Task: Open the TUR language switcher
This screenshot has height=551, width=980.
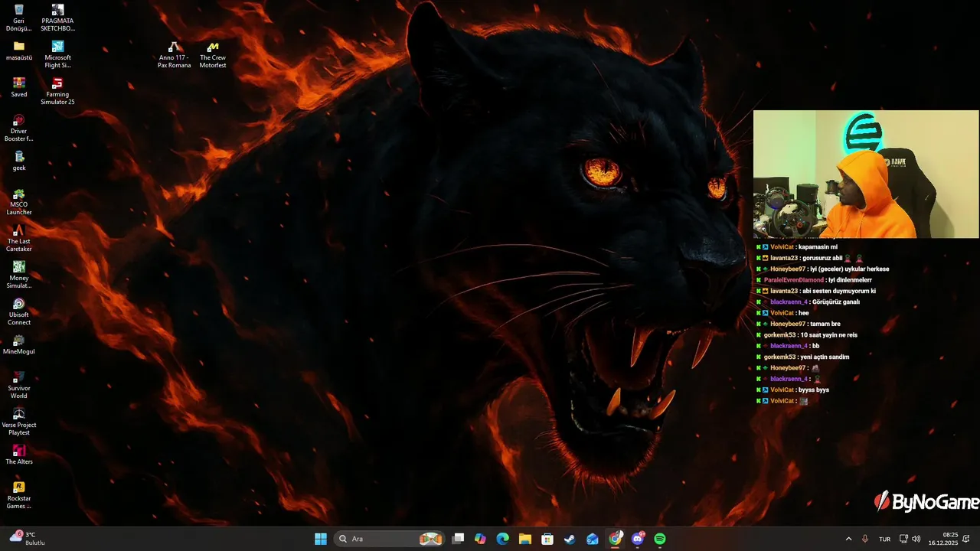Action: pyautogui.click(x=884, y=539)
